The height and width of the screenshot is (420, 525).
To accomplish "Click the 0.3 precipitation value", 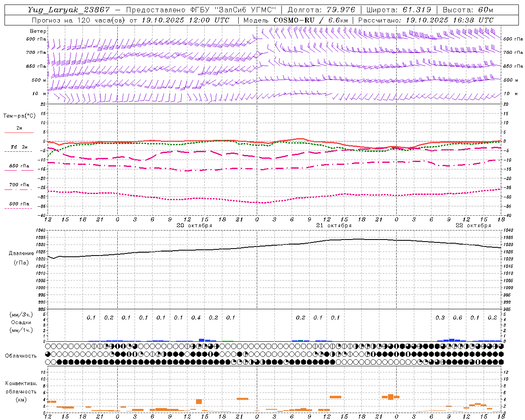I will click(440, 317).
